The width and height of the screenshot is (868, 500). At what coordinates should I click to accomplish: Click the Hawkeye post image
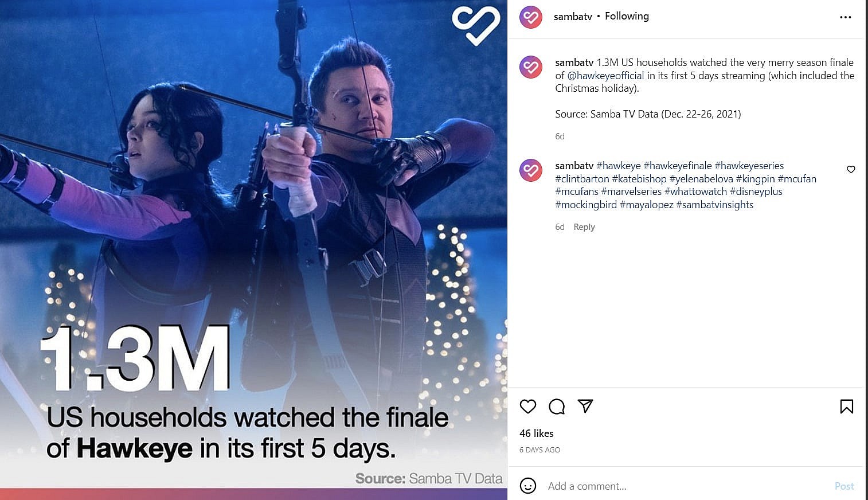[x=253, y=250]
